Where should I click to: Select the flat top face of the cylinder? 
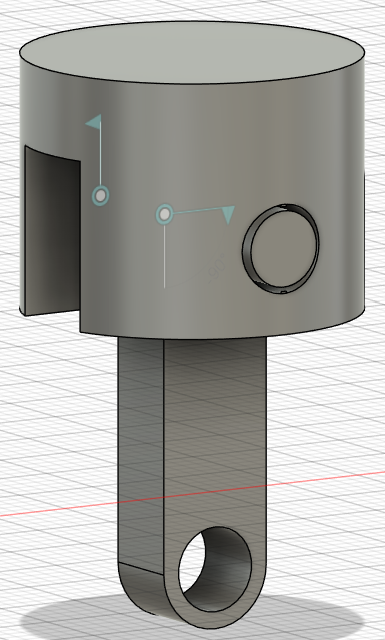point(192,53)
